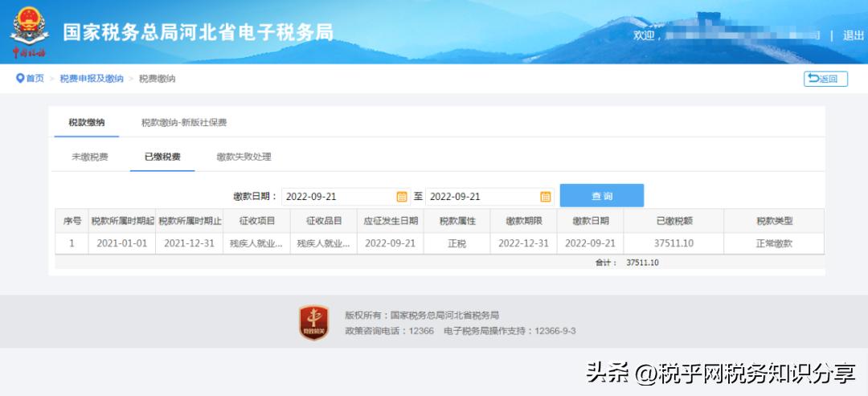
Task: Select the 正税 cell
Action: (457, 243)
